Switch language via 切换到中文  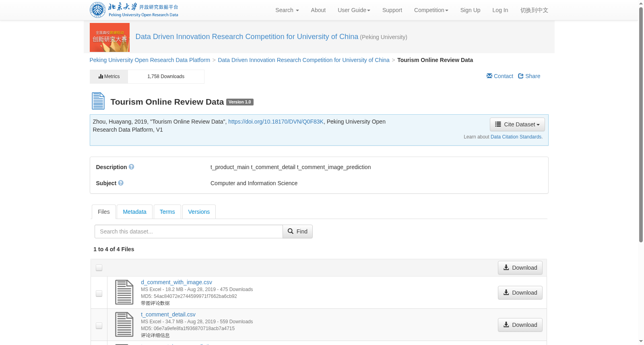(x=534, y=10)
